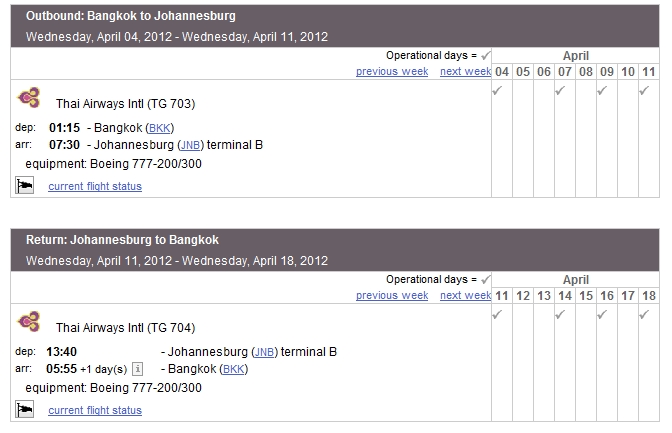Open the BKK airport link for TG 703 departure

tap(160, 128)
